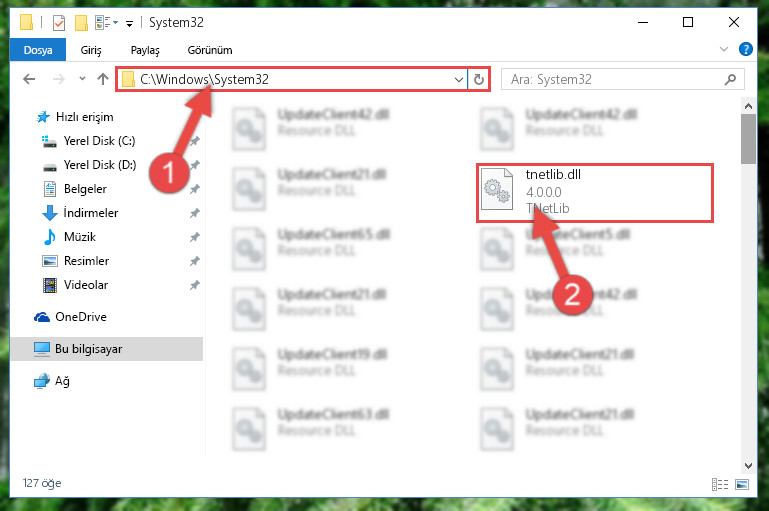This screenshot has height=511, width=769.
Task: Click the Up one level arrow
Action: tap(103, 79)
